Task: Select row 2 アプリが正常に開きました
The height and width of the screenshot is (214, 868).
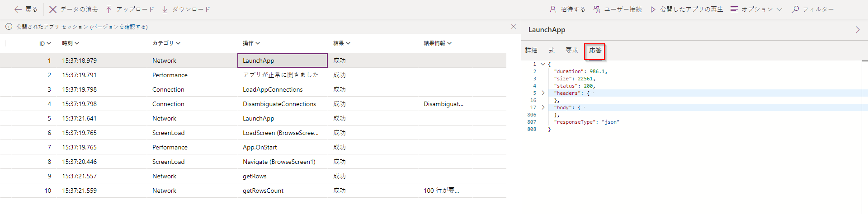Action: point(253,75)
